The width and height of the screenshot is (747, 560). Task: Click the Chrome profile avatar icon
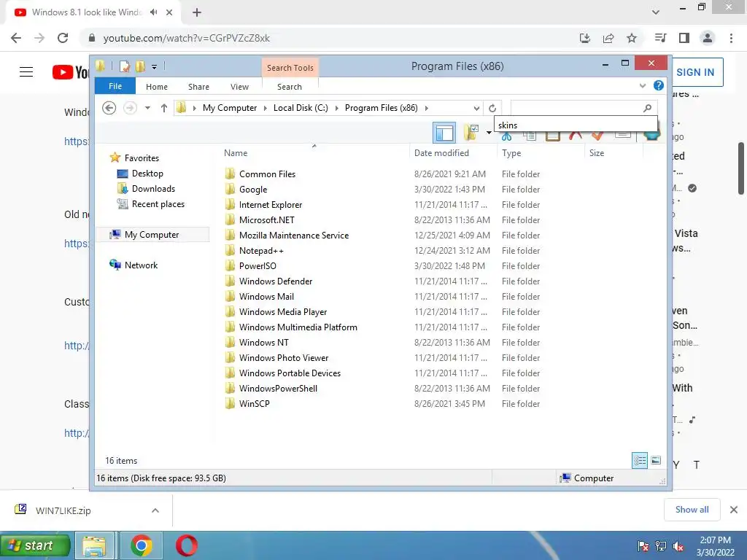tap(708, 38)
